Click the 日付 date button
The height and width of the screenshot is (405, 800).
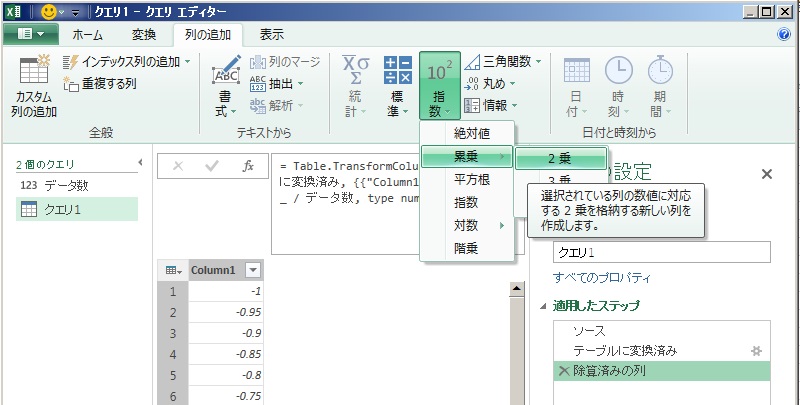tap(577, 87)
